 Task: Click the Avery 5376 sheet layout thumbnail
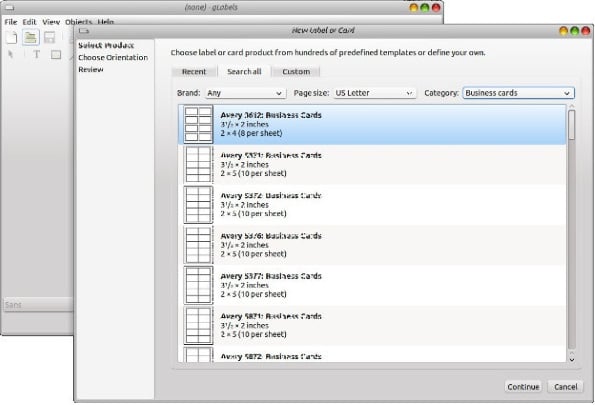[x=198, y=245]
